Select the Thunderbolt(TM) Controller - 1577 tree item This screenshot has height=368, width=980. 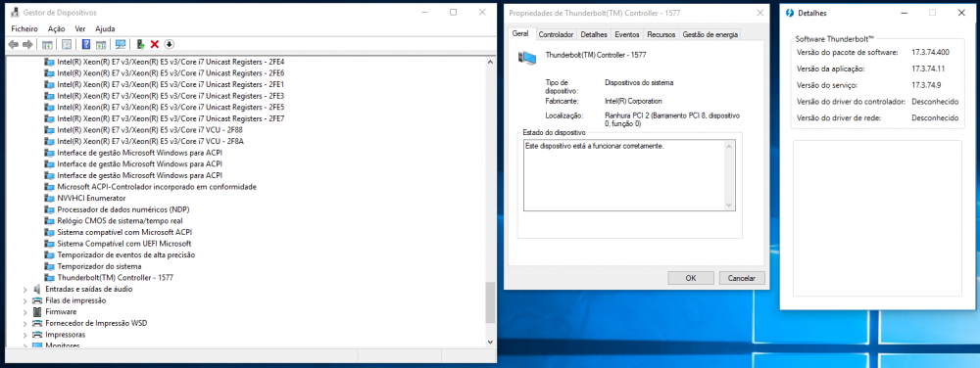click(115, 278)
